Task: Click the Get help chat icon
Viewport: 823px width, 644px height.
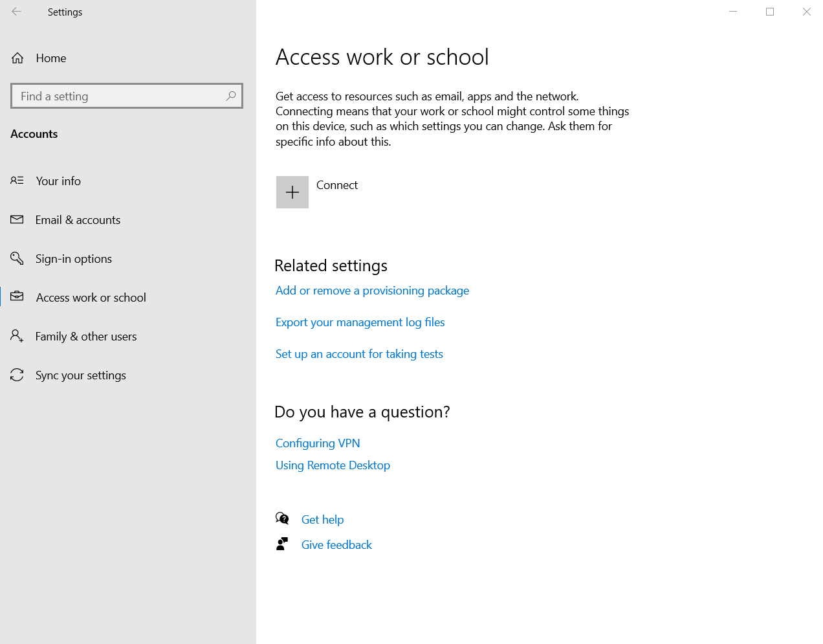Action: tap(282, 518)
